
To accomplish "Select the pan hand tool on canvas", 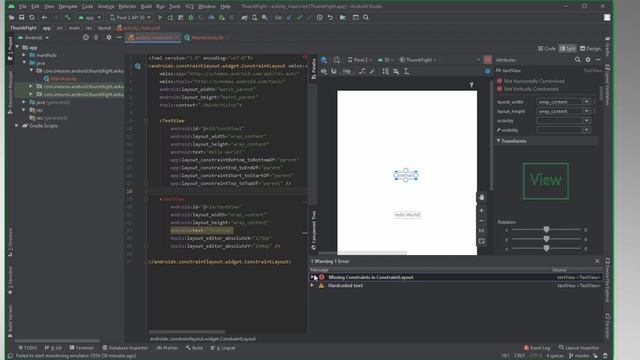I will pyautogui.click(x=482, y=198).
